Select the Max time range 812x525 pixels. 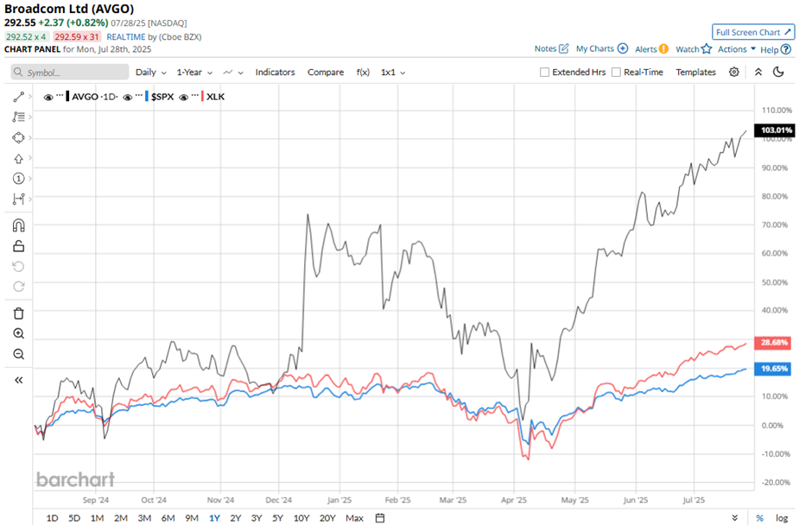(355, 518)
